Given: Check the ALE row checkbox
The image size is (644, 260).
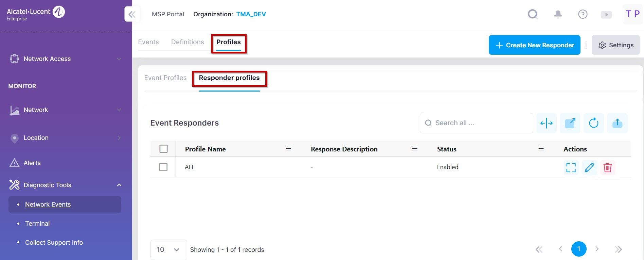Looking at the screenshot, I should pos(163,167).
